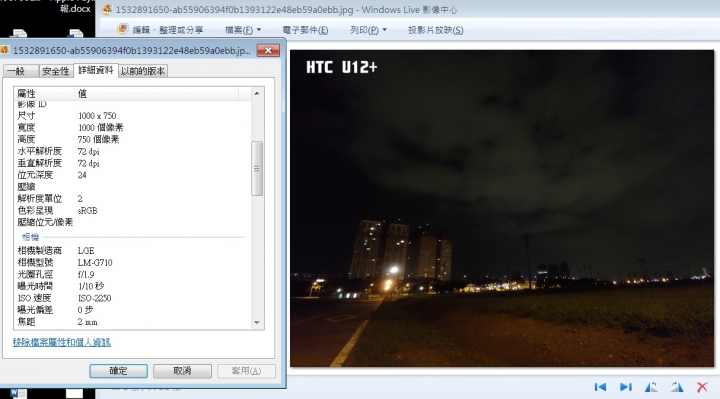
Task: Select the 解析度單位 row
Action: tap(133, 199)
